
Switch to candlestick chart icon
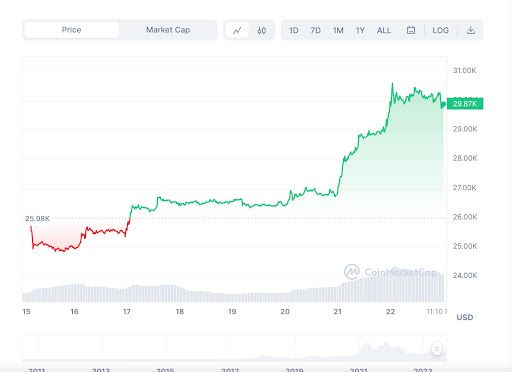(x=262, y=30)
